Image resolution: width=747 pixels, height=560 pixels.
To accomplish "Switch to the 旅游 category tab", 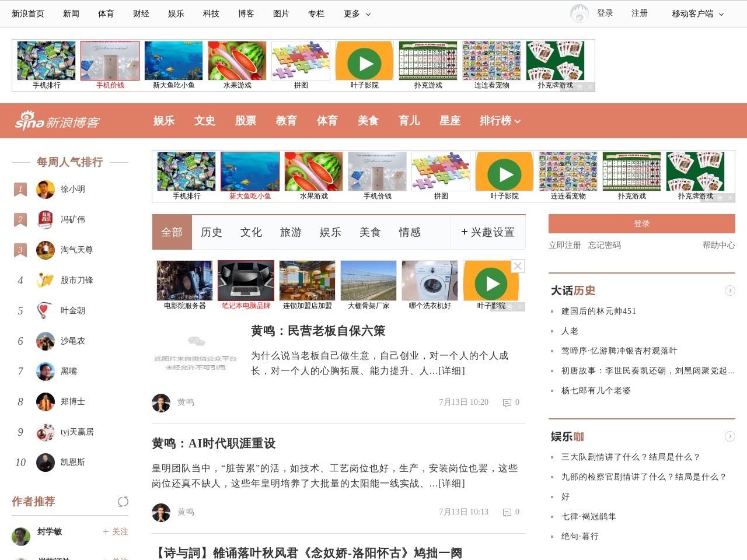I will 291,232.
